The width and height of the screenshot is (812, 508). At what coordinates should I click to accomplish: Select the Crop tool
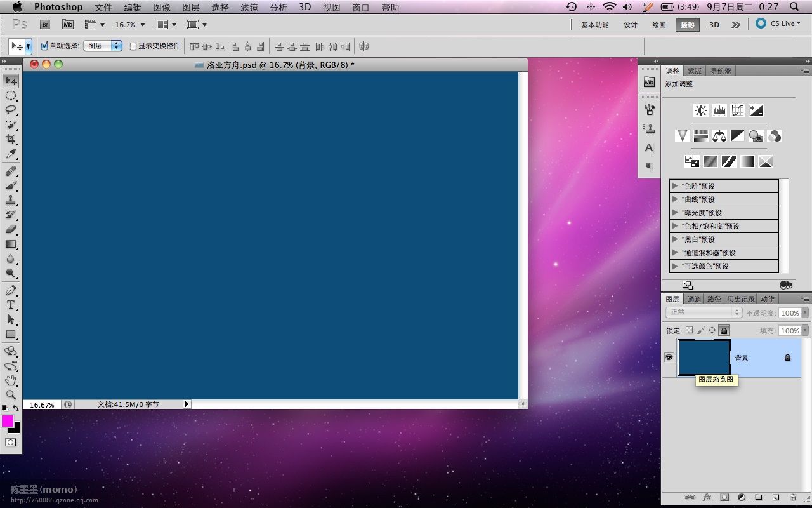11,140
